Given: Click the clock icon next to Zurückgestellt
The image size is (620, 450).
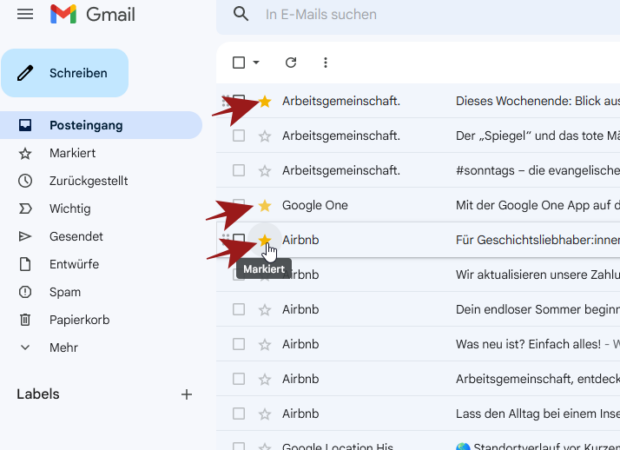Looking at the screenshot, I should pyautogui.click(x=25, y=181).
